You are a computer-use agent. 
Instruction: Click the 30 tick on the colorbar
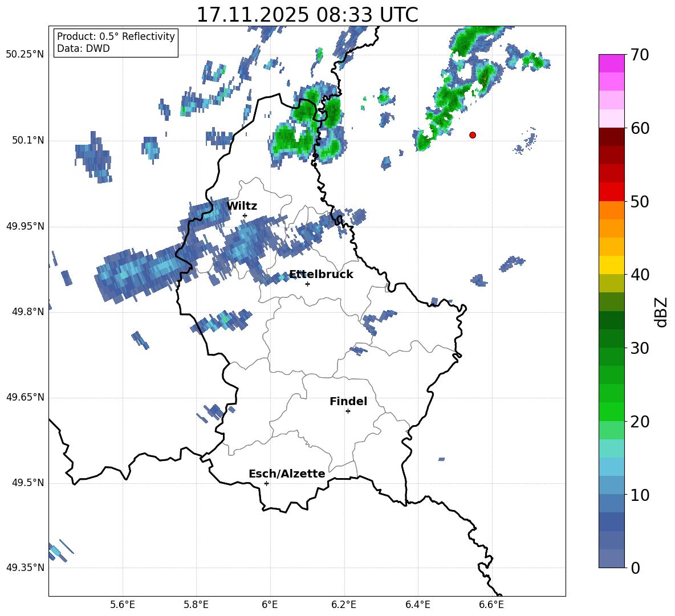pos(640,348)
